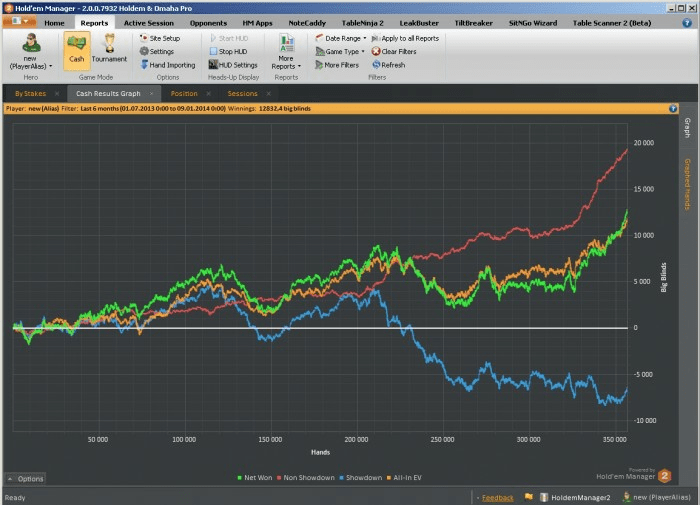Switch to Opponents tab
This screenshot has height=505, width=700.
(x=208, y=23)
